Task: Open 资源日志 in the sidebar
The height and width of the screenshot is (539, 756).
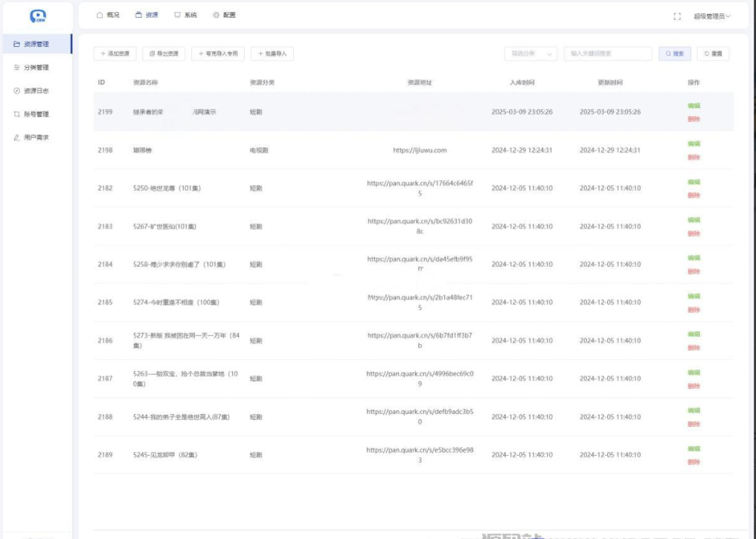Action: pyautogui.click(x=36, y=91)
